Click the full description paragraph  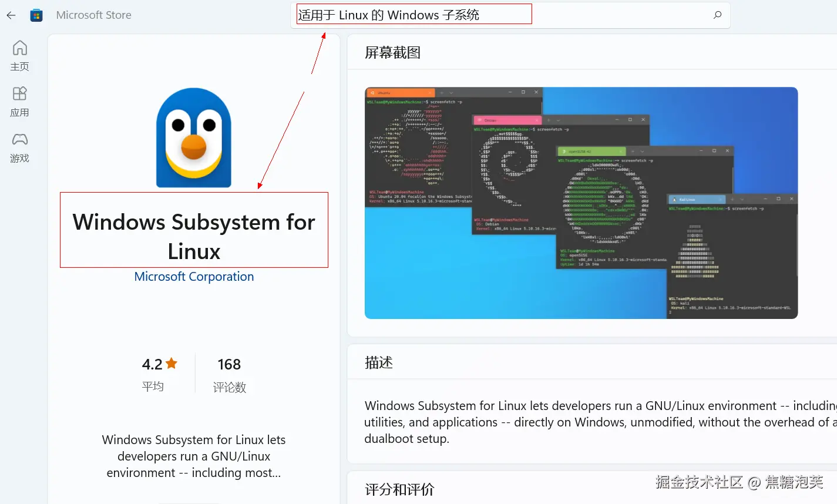point(600,422)
